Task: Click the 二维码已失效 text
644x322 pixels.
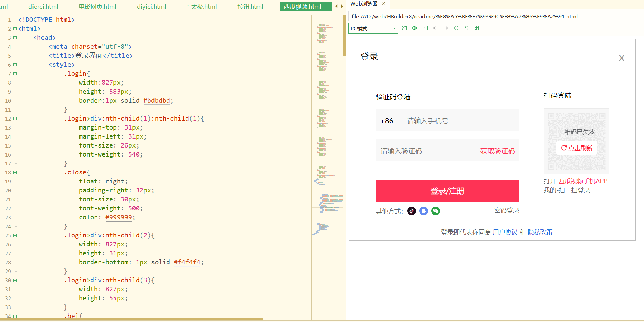Action: coord(577,132)
